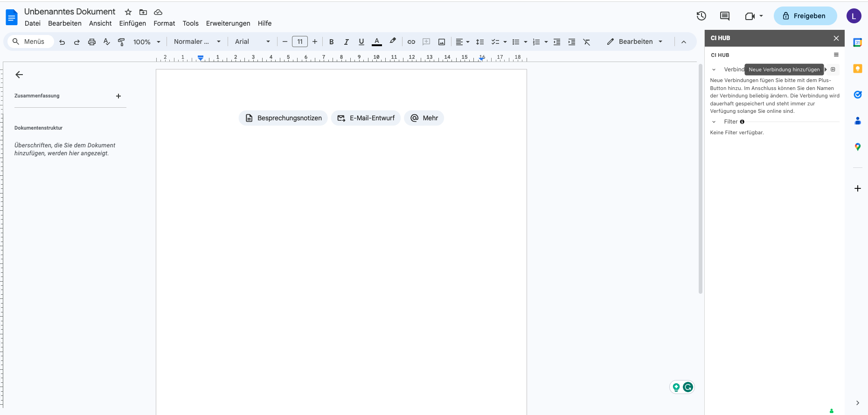The width and height of the screenshot is (868, 415).
Task: Collapse the Verbindungen section in CI HUB
Action: click(x=714, y=69)
